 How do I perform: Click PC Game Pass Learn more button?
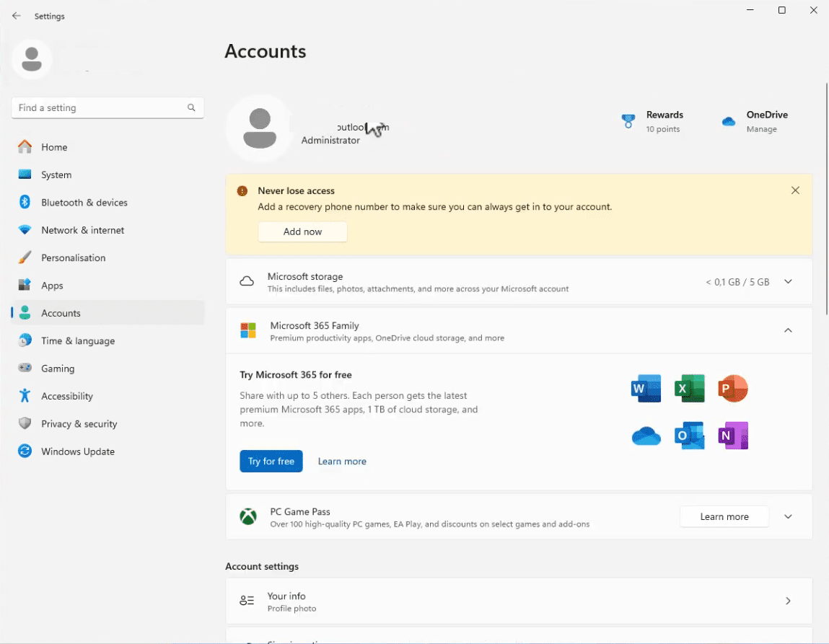(724, 516)
